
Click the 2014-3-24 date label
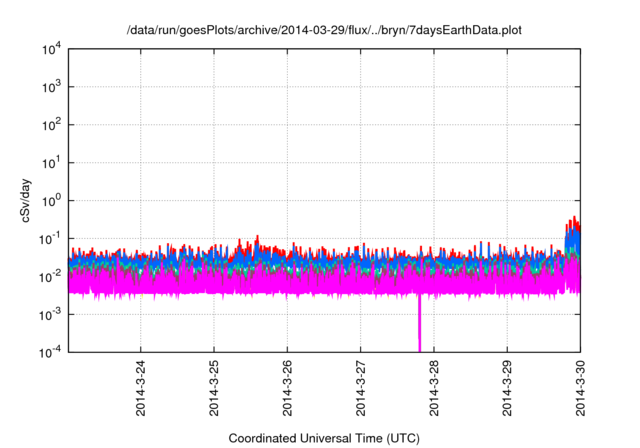140,388
